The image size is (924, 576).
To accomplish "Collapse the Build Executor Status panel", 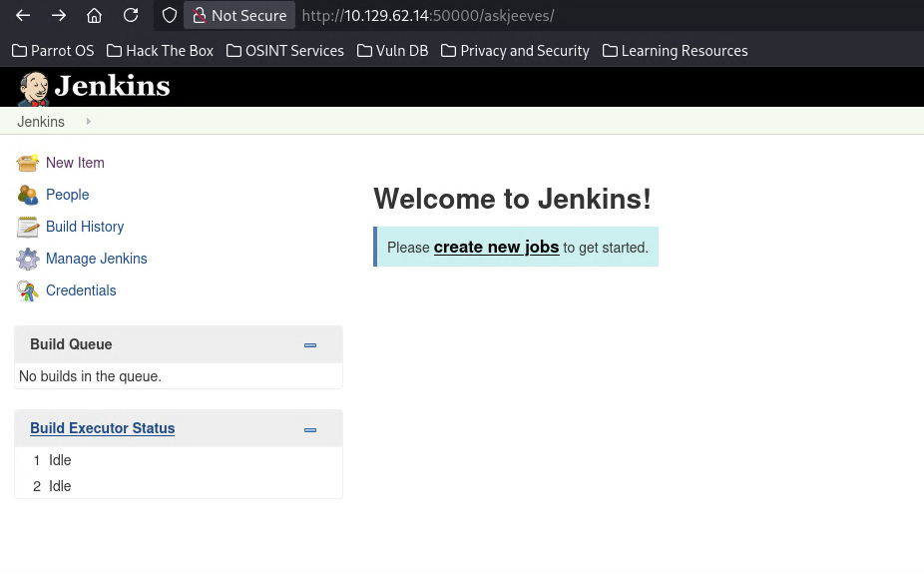I will (310, 430).
